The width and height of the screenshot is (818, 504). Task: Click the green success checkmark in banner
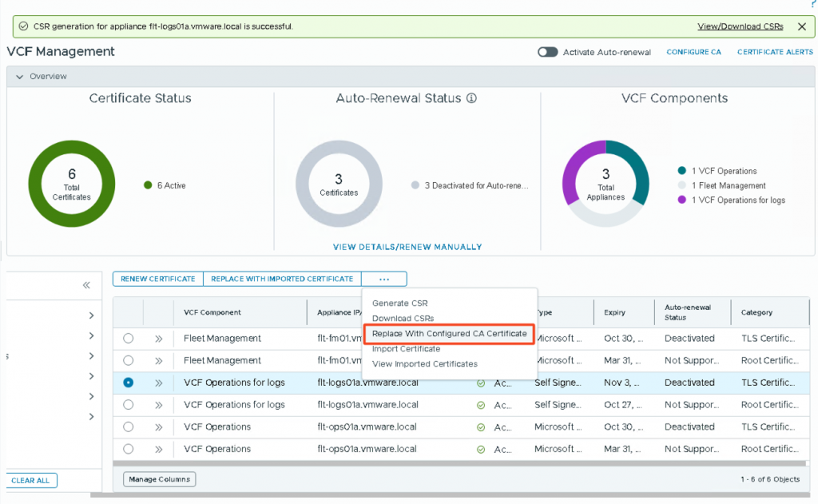point(23,26)
